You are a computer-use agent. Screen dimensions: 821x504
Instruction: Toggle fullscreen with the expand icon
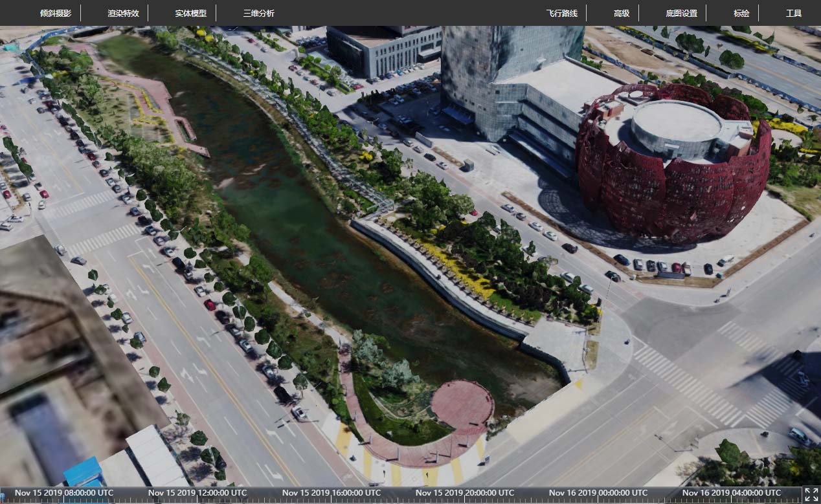(x=811, y=495)
